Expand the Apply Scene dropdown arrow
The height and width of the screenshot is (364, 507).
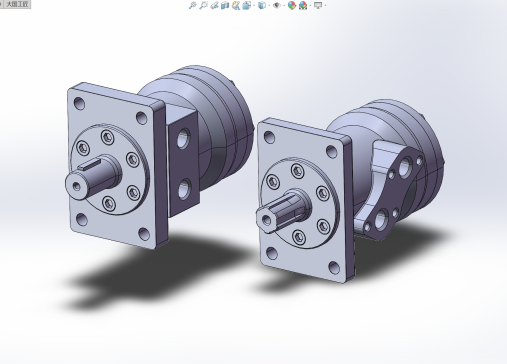click(x=310, y=6)
